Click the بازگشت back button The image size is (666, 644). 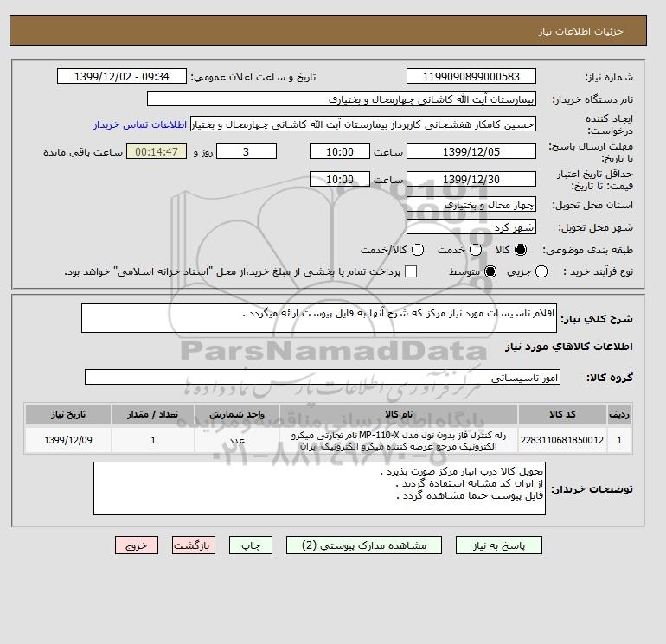click(194, 545)
